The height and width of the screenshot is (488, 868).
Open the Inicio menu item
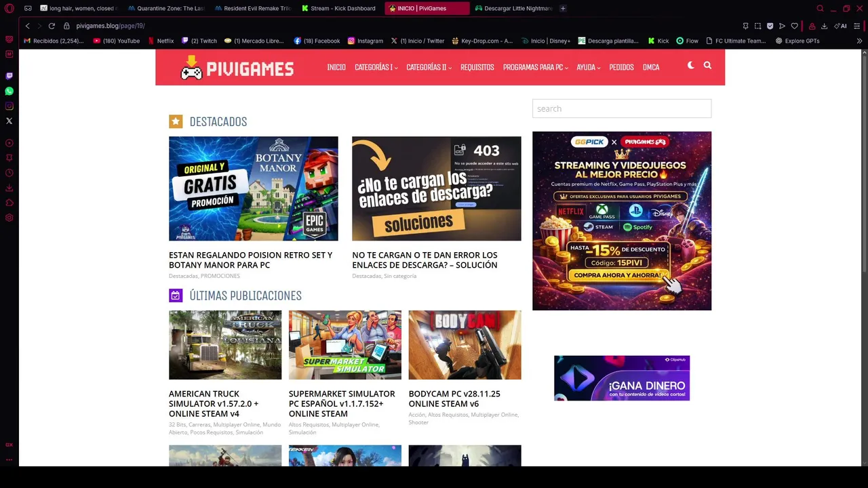pyautogui.click(x=336, y=67)
